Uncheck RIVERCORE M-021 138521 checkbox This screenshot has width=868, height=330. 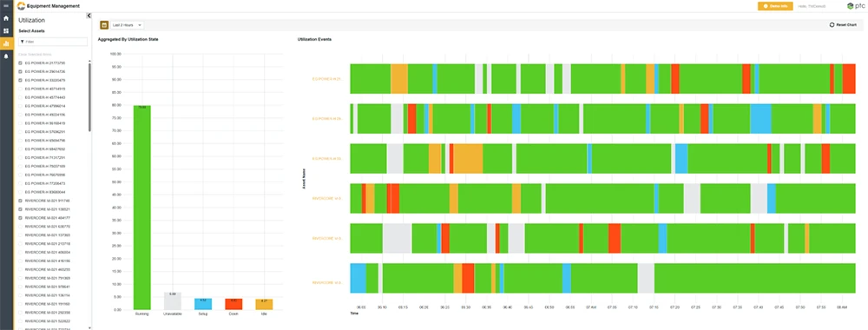[21, 209]
